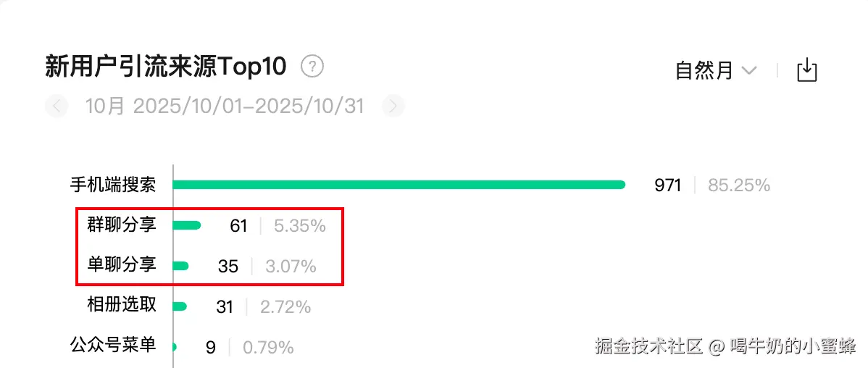Select the 群聊分享 label
868x368 pixels.
point(122,225)
